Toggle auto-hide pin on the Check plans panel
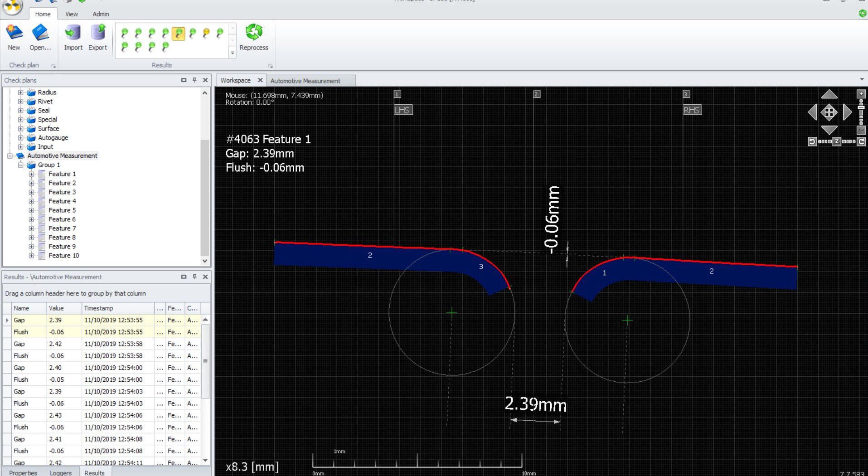Viewport: 868px width, 476px height. 194,80
